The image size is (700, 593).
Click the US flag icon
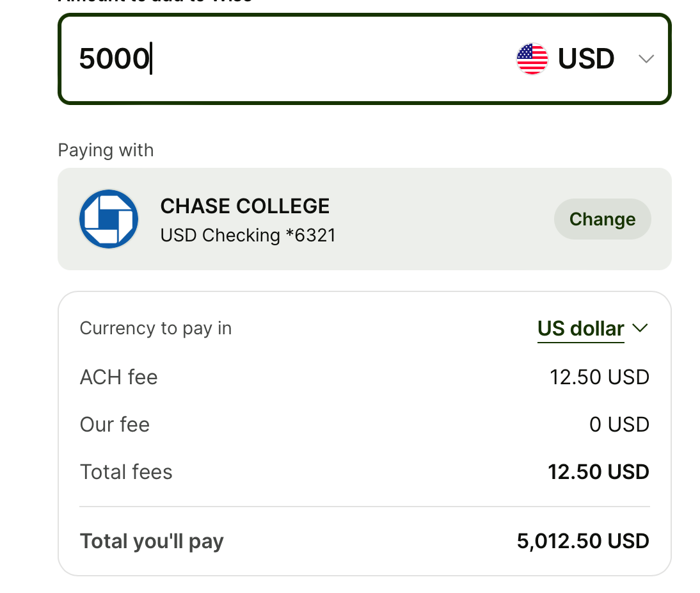532,59
